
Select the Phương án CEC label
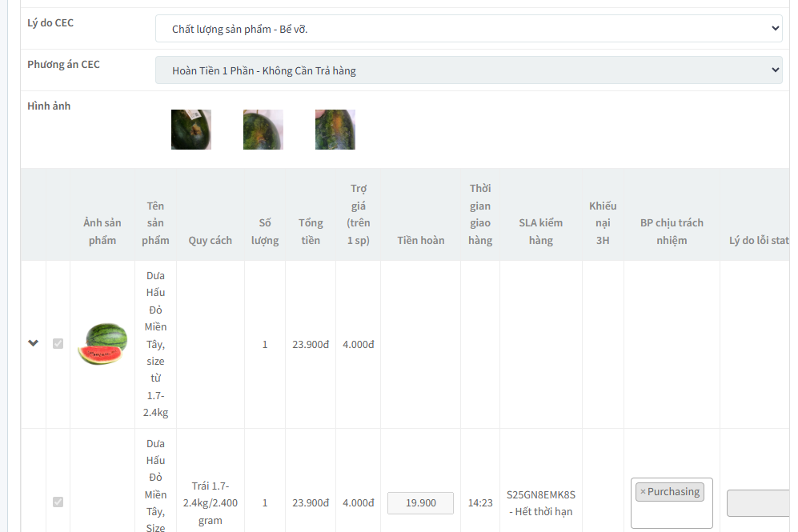pyautogui.click(x=63, y=65)
